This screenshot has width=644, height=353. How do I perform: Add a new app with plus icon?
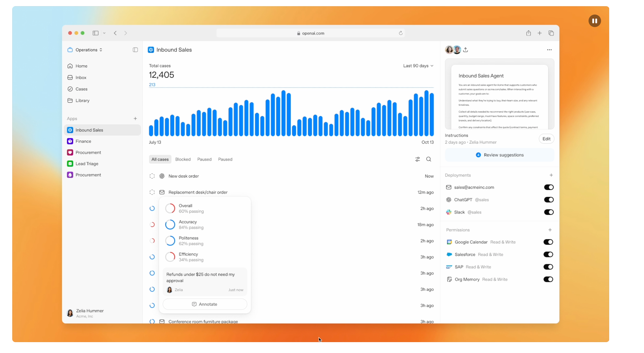pyautogui.click(x=135, y=119)
